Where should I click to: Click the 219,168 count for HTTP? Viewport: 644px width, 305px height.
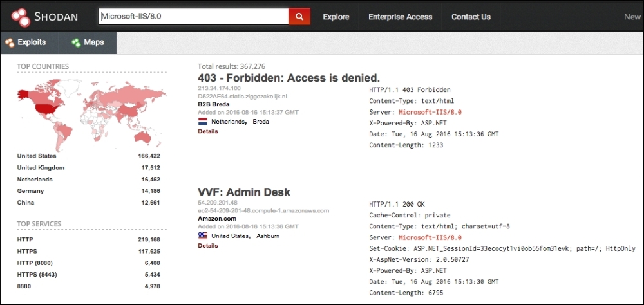149,239
